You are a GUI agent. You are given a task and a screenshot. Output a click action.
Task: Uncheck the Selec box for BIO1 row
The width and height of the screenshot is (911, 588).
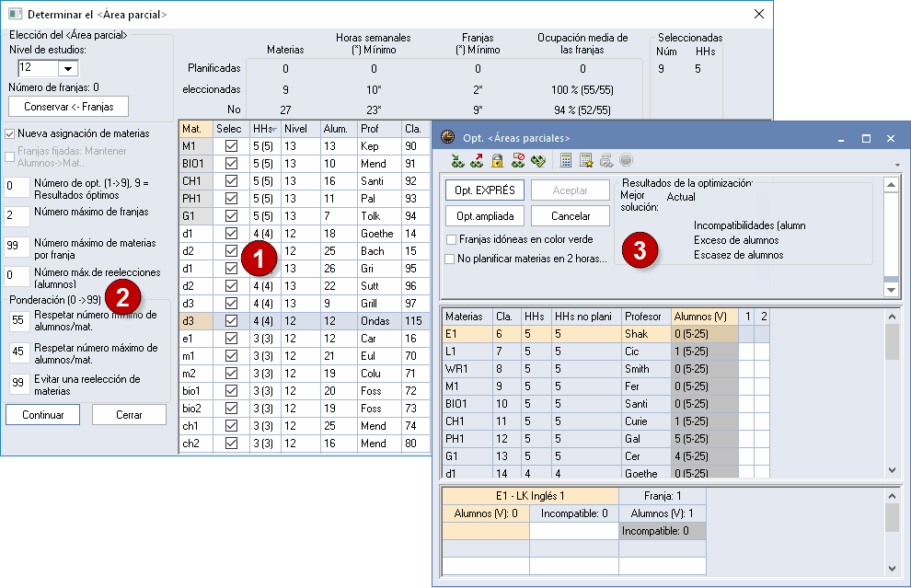coord(231,163)
